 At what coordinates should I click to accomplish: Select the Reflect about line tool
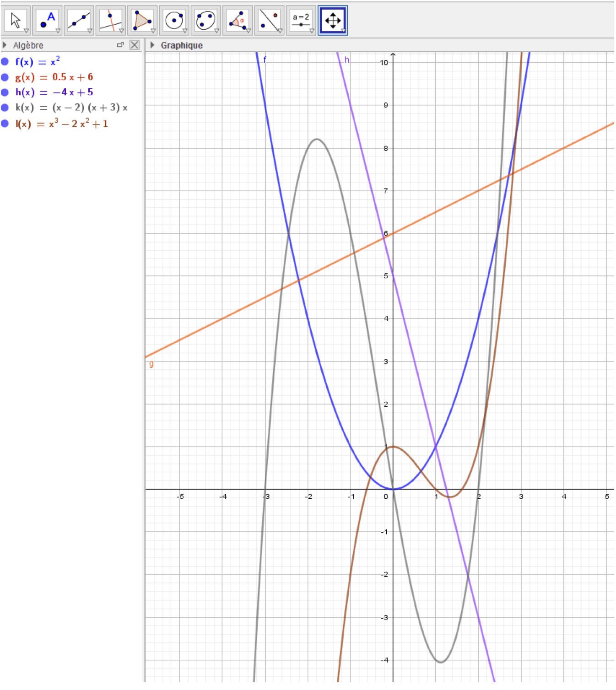[x=269, y=21]
